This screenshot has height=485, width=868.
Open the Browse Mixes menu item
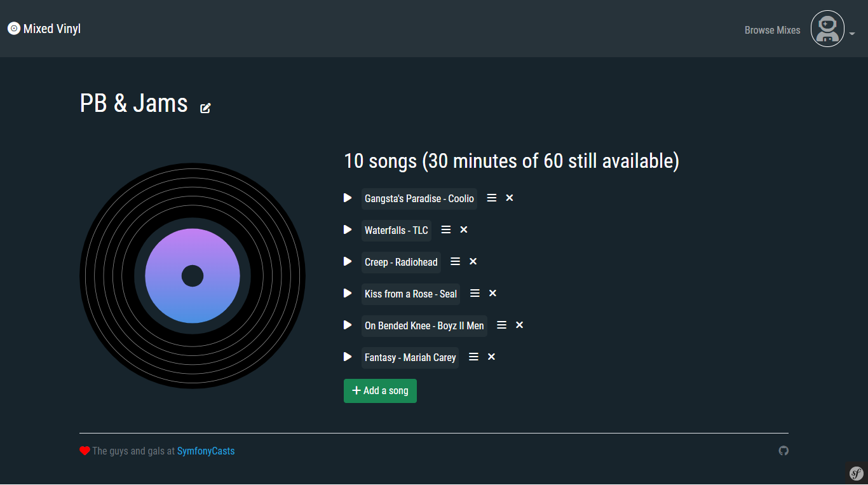coord(772,29)
